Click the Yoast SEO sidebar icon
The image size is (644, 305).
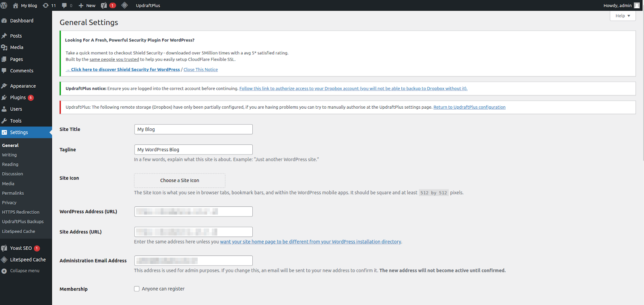click(4, 248)
